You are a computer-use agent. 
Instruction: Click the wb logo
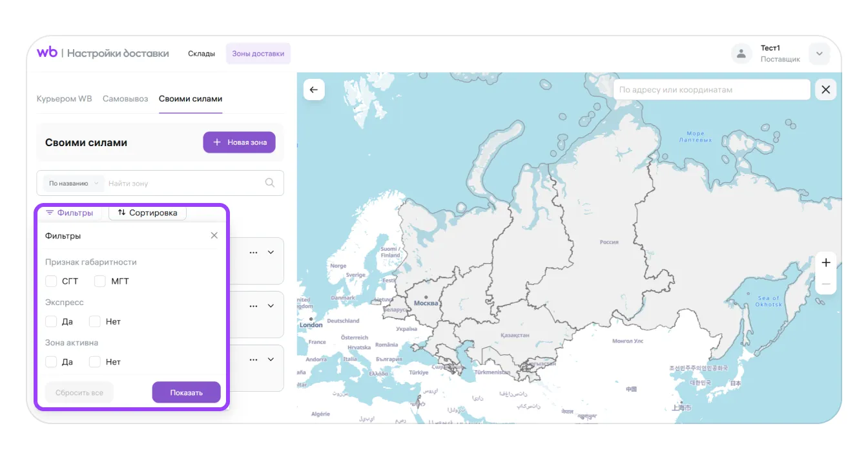point(47,53)
